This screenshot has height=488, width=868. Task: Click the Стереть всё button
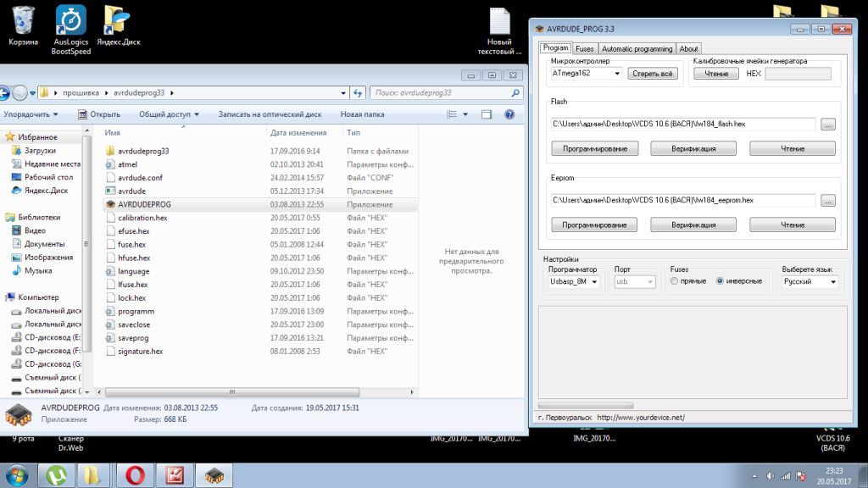pos(652,74)
